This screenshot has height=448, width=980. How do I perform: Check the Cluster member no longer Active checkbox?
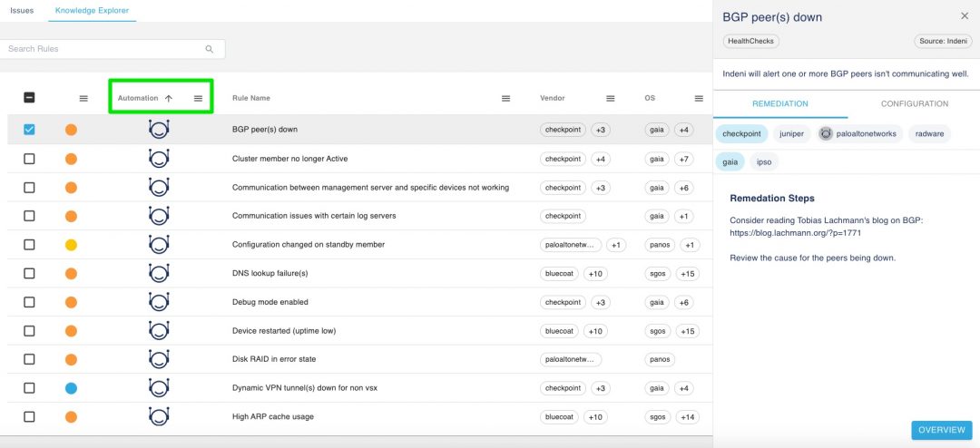(29, 159)
